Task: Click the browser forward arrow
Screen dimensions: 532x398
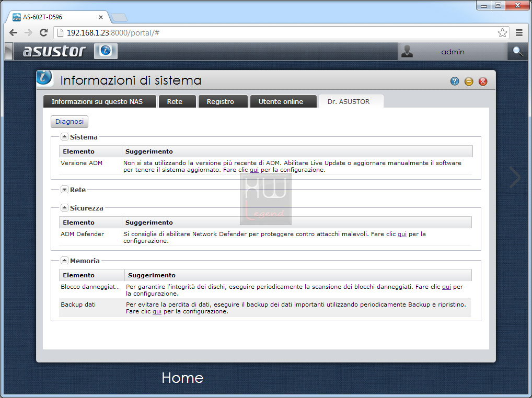Action: pos(29,32)
